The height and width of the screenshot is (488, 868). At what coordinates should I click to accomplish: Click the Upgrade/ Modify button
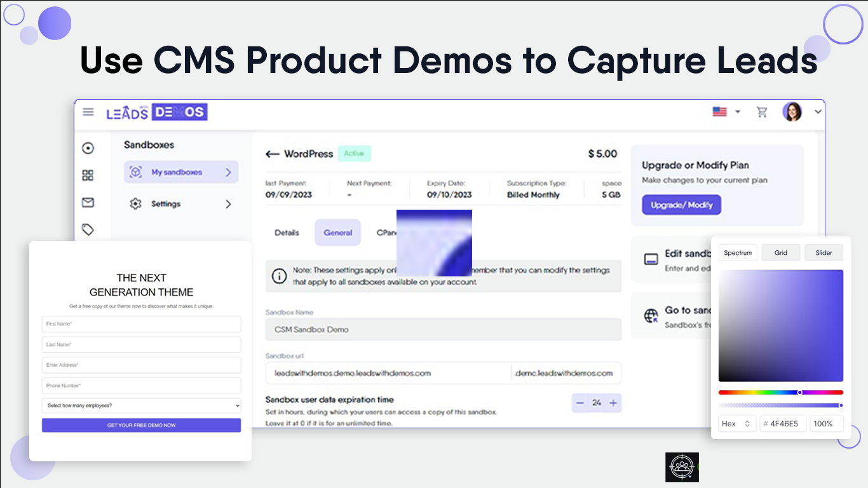pyautogui.click(x=681, y=205)
